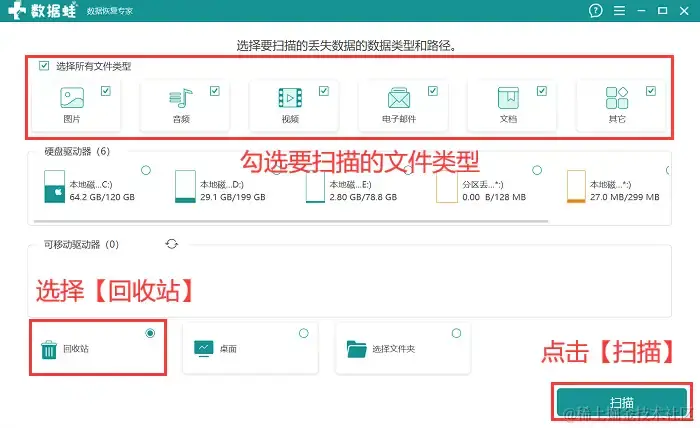Uncheck the 视频 file type checkbox
Image resolution: width=700 pixels, height=428 pixels.
coord(324,91)
